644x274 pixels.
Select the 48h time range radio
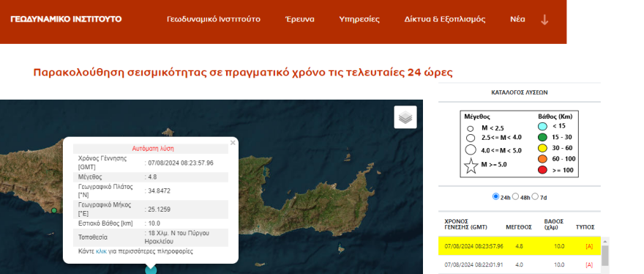[x=515, y=196]
